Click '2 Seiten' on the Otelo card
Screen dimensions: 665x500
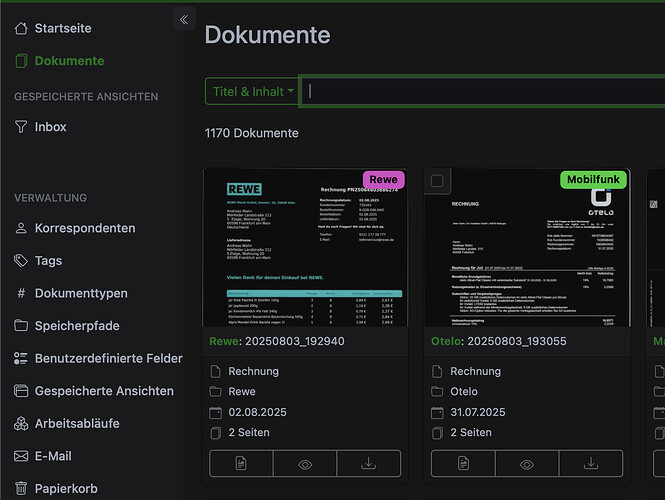coord(471,433)
